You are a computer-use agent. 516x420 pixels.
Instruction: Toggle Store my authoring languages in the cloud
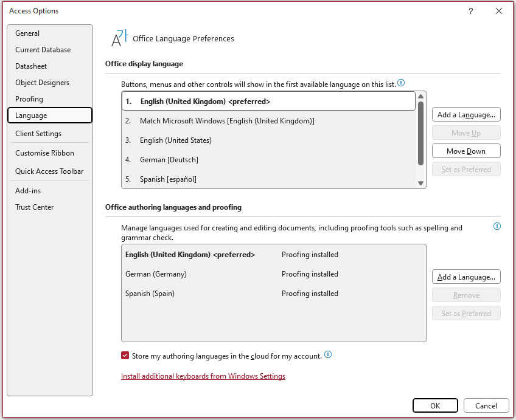tap(125, 356)
